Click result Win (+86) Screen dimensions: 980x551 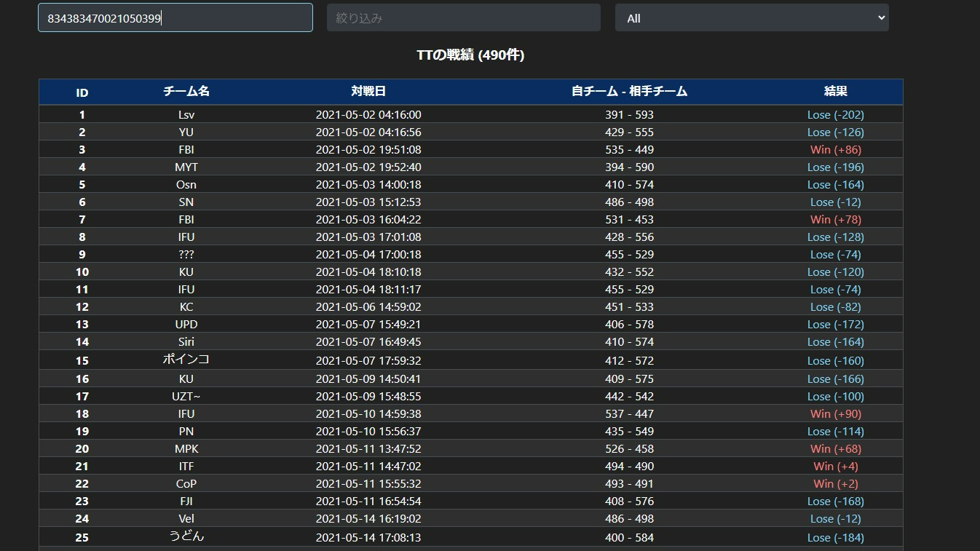tap(836, 149)
